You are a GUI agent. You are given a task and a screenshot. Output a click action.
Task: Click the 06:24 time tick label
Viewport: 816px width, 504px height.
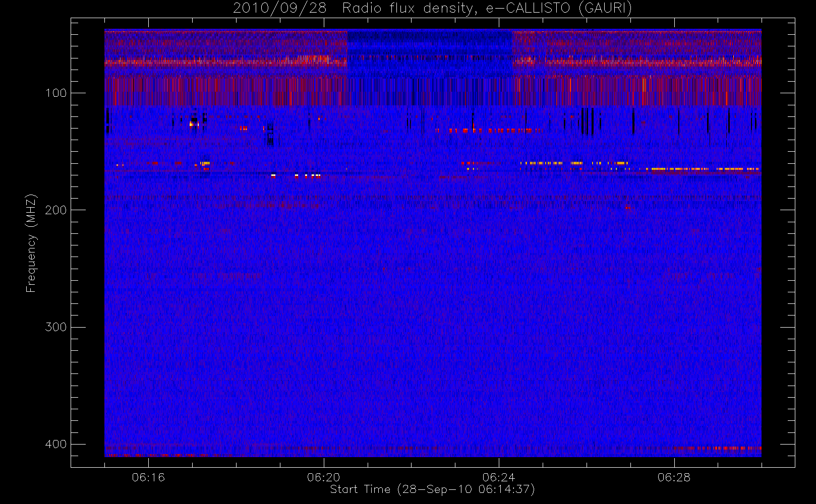tap(499, 477)
